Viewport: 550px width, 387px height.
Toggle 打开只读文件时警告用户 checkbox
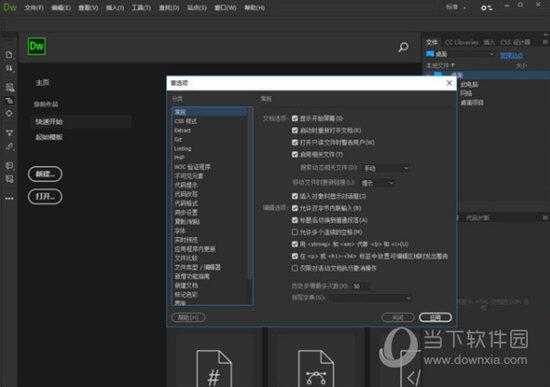(295, 142)
